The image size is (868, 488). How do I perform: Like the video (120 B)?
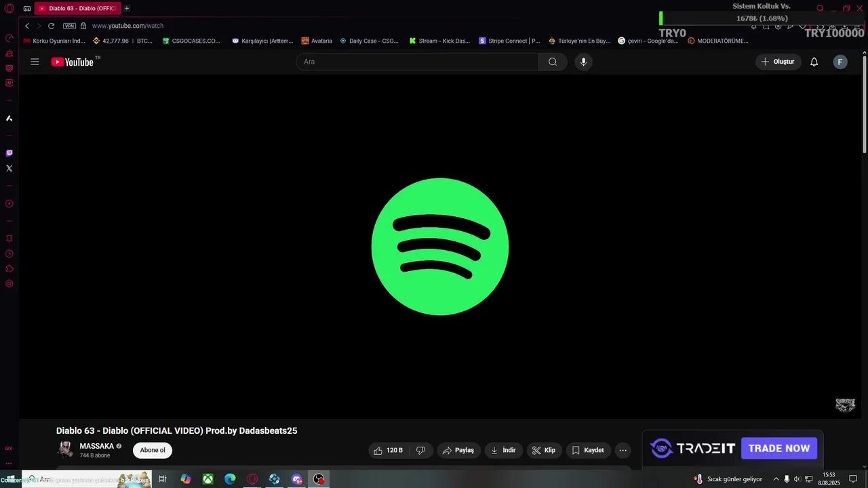click(388, 450)
